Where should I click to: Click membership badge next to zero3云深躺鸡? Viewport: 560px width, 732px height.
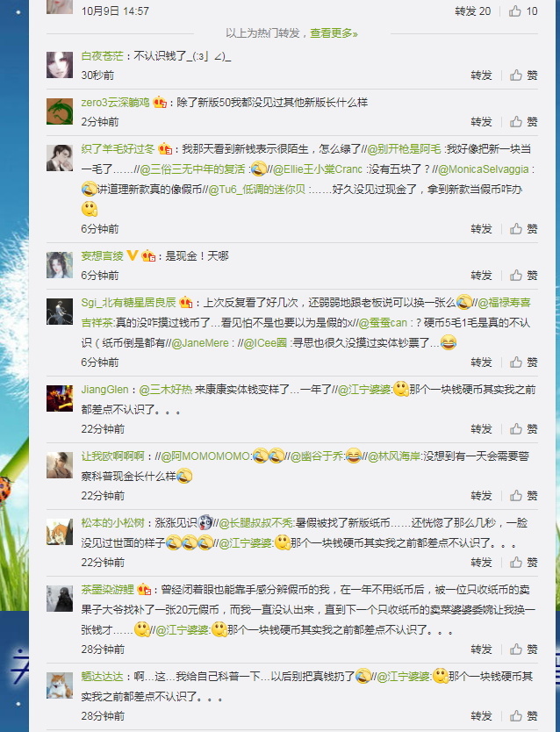[x=160, y=102]
